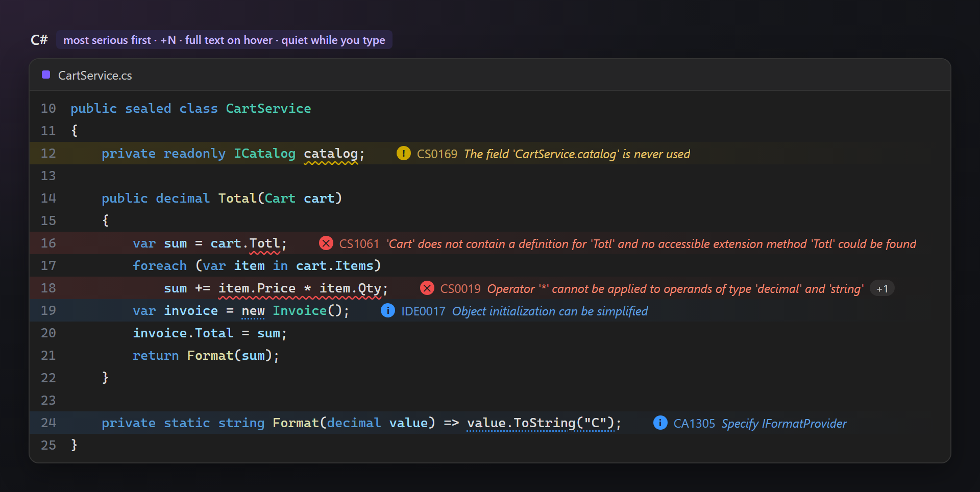Click the 'item.Price * item.Qty' expression
980x492 pixels.
click(x=300, y=288)
